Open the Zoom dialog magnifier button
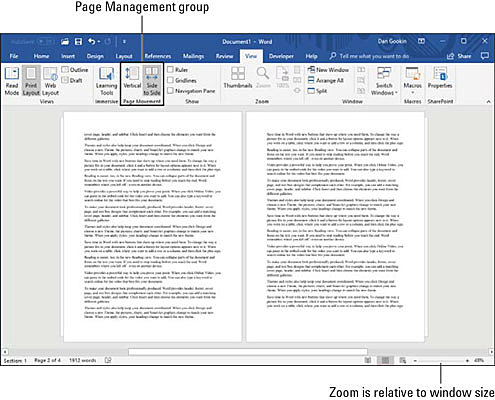 [263, 78]
